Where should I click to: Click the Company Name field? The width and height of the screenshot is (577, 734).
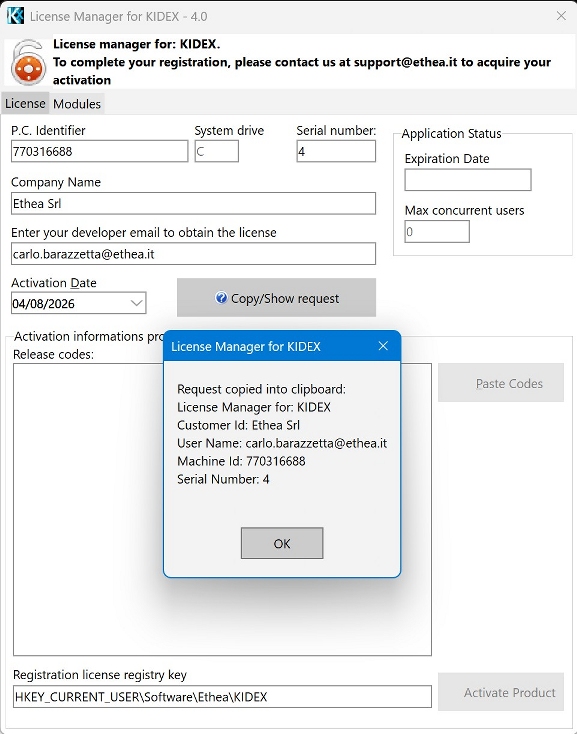tap(193, 203)
